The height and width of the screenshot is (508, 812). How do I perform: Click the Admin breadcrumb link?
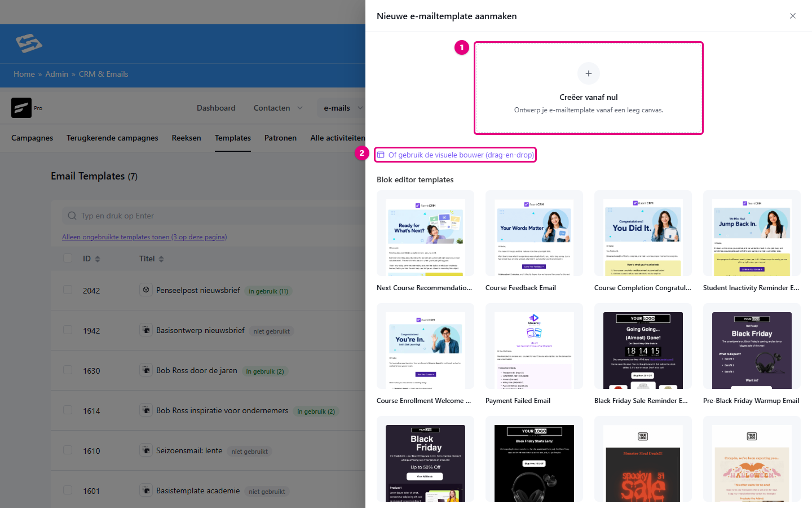(57, 74)
